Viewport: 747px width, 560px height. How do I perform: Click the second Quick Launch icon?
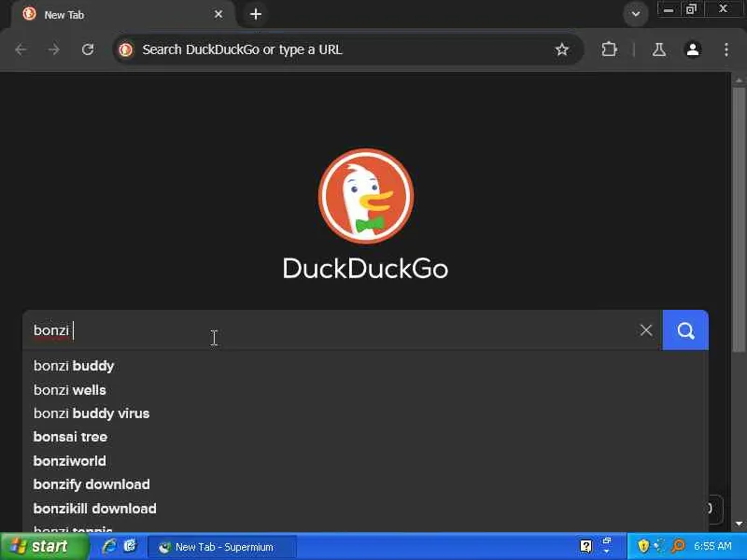tap(130, 546)
